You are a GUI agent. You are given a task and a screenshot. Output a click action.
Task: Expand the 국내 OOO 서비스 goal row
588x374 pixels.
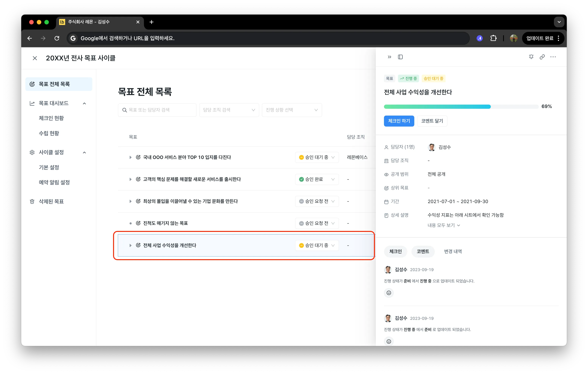pos(130,157)
